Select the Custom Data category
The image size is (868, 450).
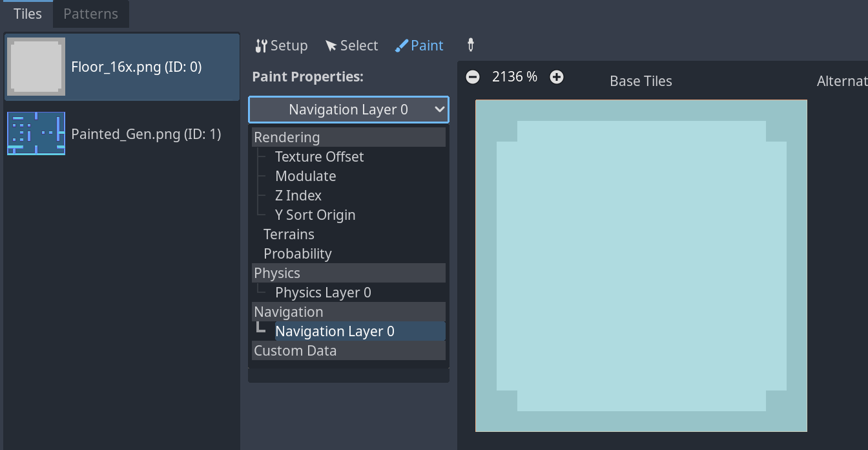[x=295, y=350]
